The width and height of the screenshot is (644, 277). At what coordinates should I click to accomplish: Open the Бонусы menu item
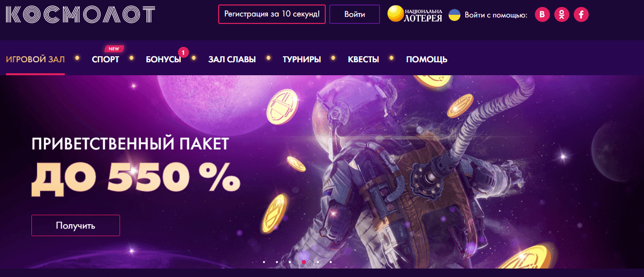point(163,59)
